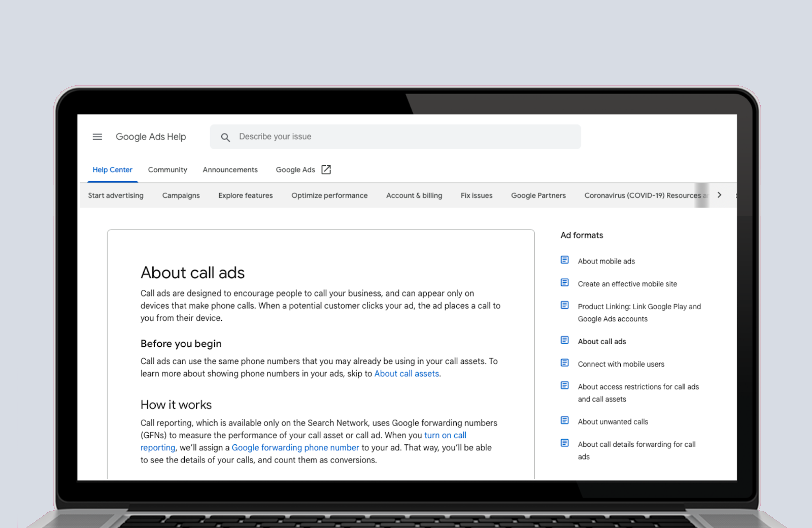Open Google forwarding phone number link
The height and width of the screenshot is (528, 812).
click(x=295, y=448)
